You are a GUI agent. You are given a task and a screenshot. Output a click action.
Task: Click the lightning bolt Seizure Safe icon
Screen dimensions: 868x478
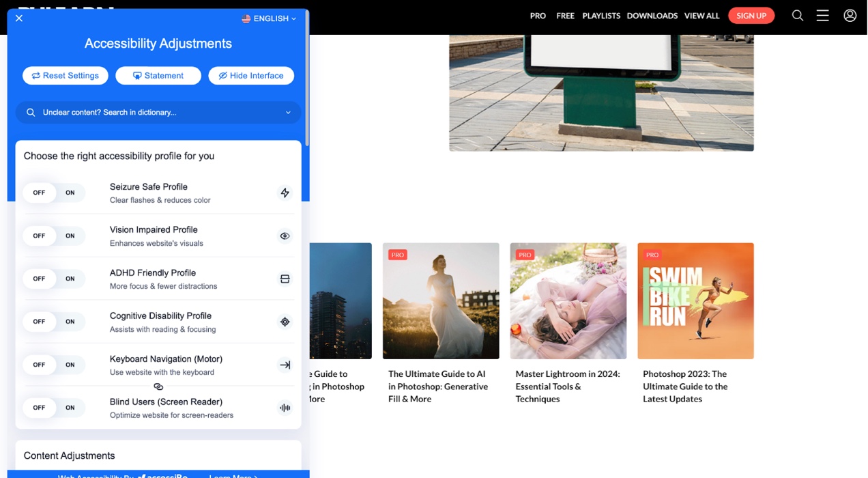[x=285, y=193]
